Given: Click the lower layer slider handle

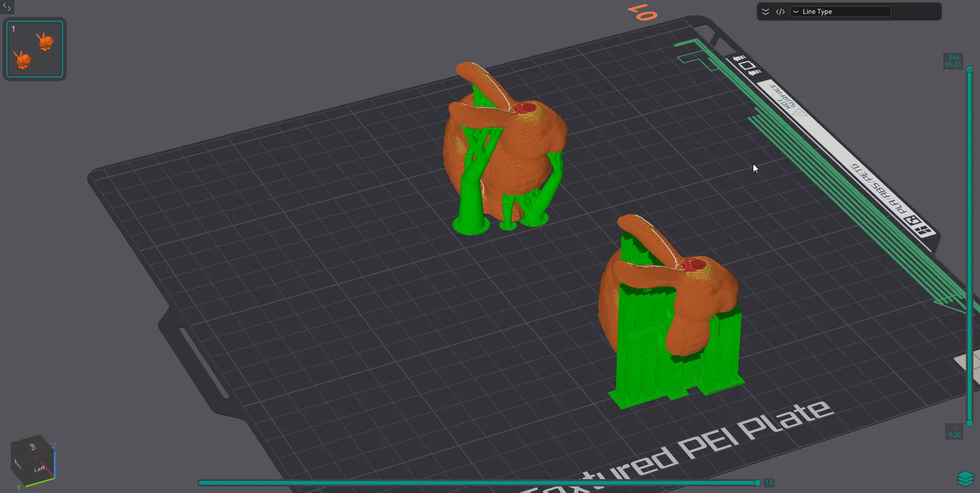Looking at the screenshot, I should 969,423.
